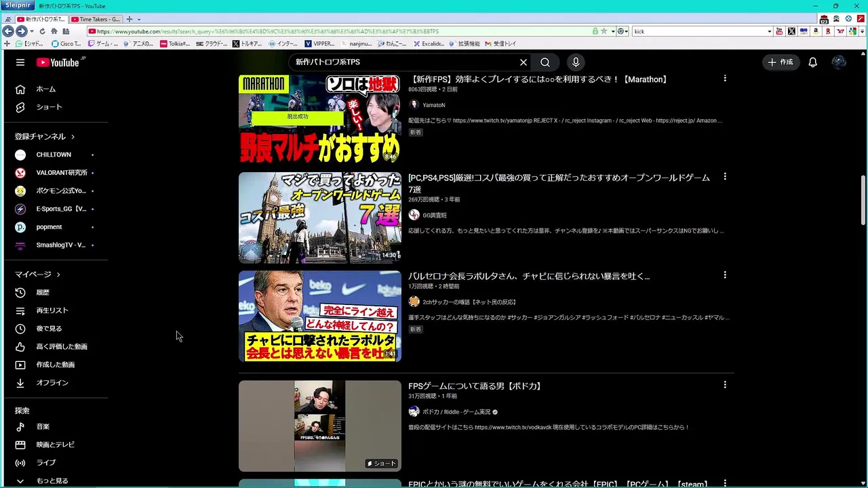The width and height of the screenshot is (868, 488).
Task: Click the 作成 create button
Action: click(780, 62)
